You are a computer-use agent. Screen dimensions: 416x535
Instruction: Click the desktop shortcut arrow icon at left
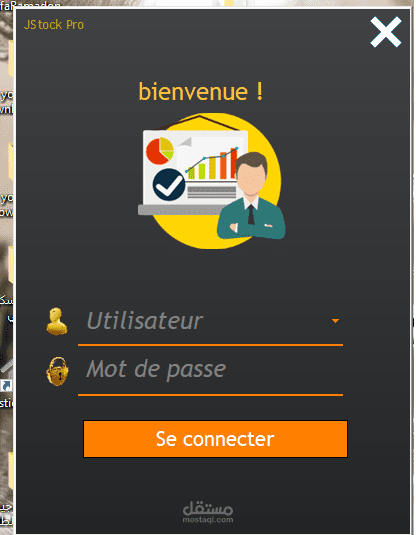(x=6, y=386)
